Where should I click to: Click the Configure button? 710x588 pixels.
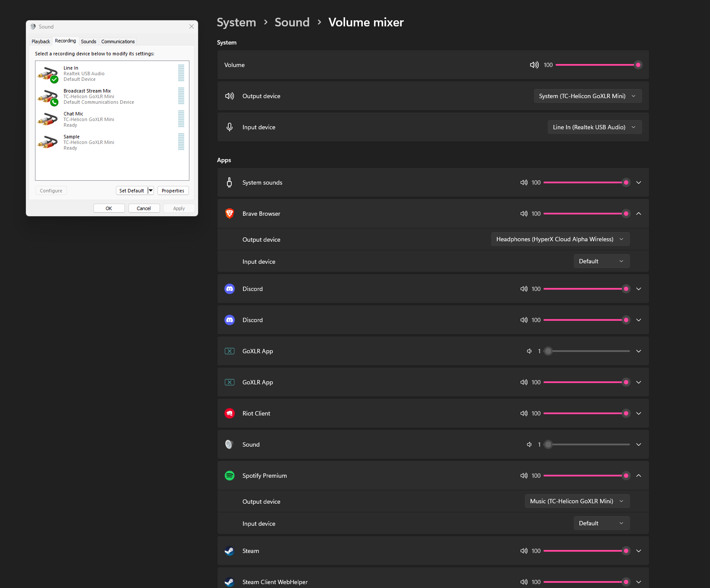[51, 191]
